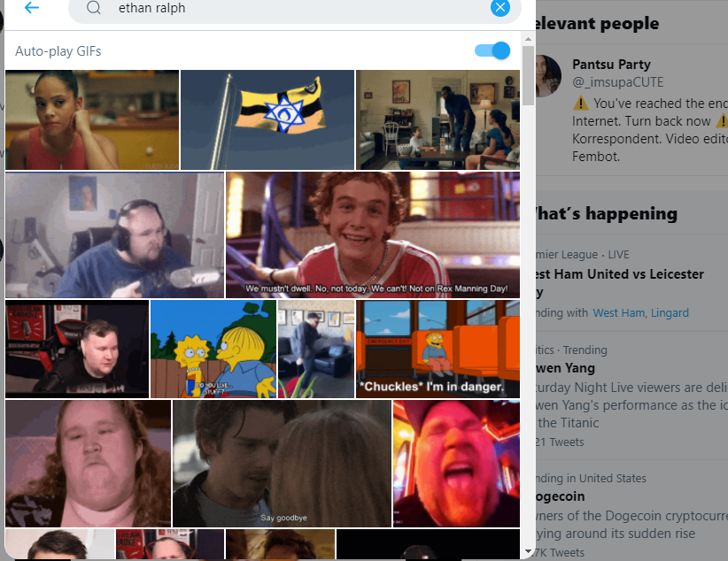Open the Pantsu Party profile name
Image resolution: width=728 pixels, height=561 pixels.
coord(611,65)
